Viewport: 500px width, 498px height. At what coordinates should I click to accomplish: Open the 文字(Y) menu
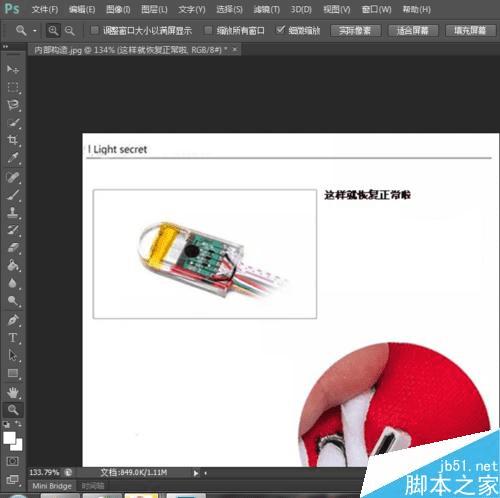(x=192, y=9)
